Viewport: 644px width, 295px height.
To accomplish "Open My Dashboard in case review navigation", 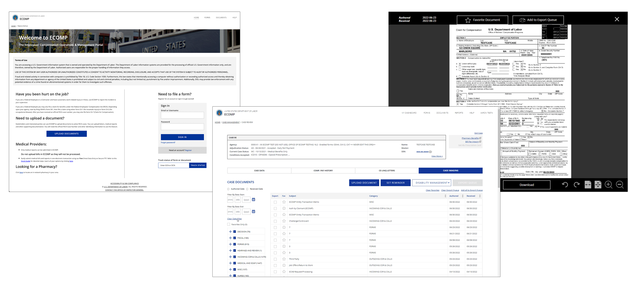I will [x=409, y=113].
